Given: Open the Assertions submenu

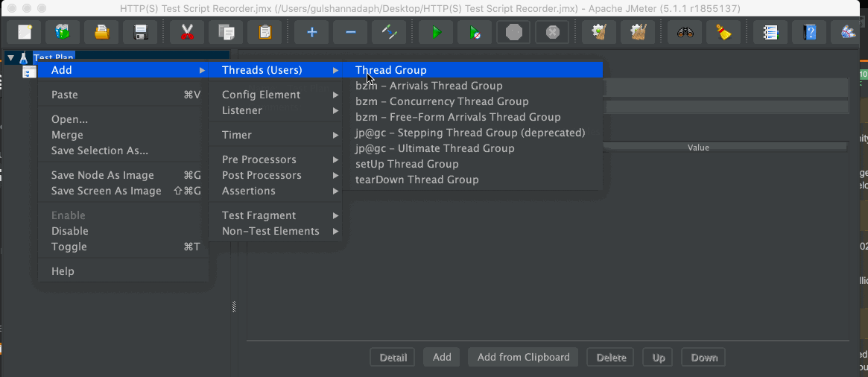Looking at the screenshot, I should pos(275,191).
